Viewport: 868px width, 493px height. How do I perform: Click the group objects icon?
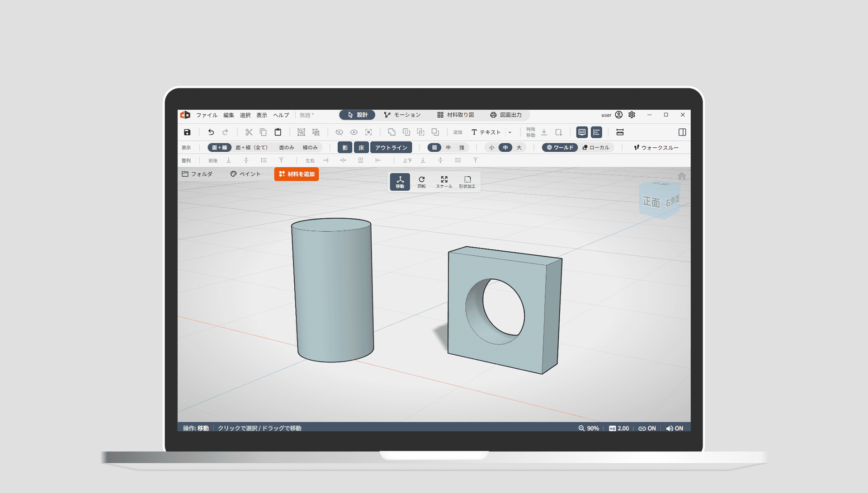click(301, 132)
